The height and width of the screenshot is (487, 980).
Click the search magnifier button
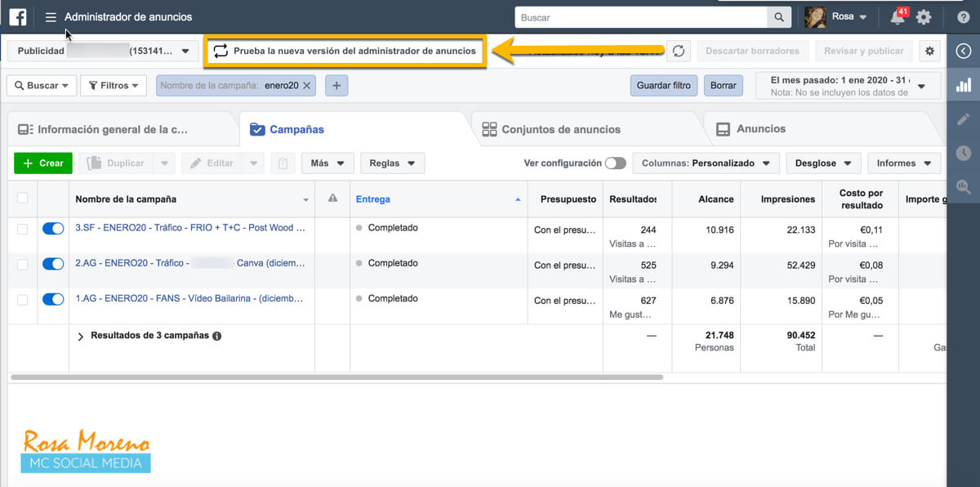click(779, 17)
